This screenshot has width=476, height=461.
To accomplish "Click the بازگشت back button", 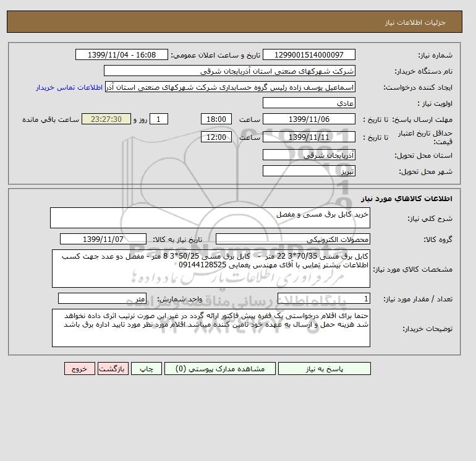I will tap(113, 369).
